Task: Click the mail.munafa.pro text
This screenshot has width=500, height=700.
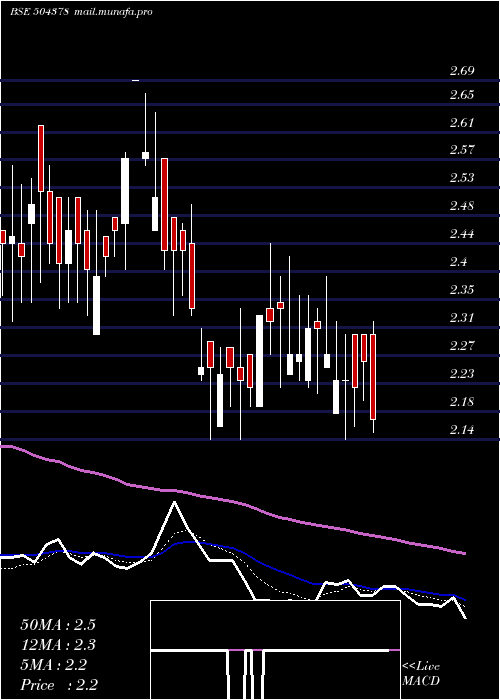Action: 112,12
